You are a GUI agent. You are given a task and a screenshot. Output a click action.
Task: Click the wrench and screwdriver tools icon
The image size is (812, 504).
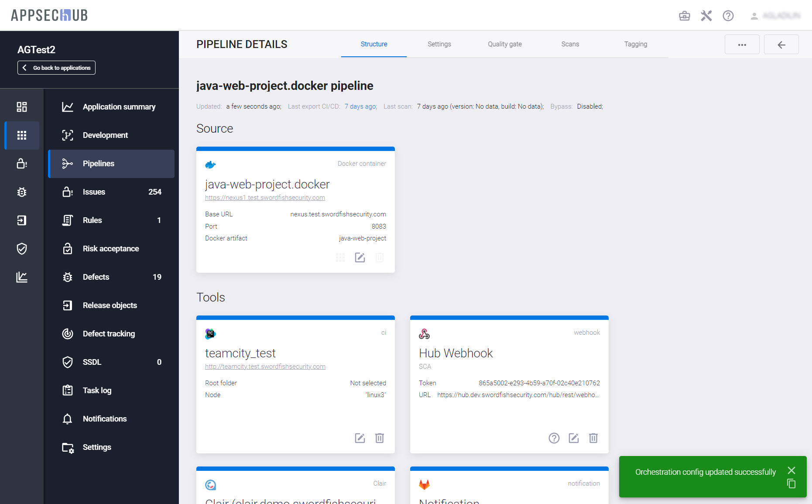click(706, 16)
